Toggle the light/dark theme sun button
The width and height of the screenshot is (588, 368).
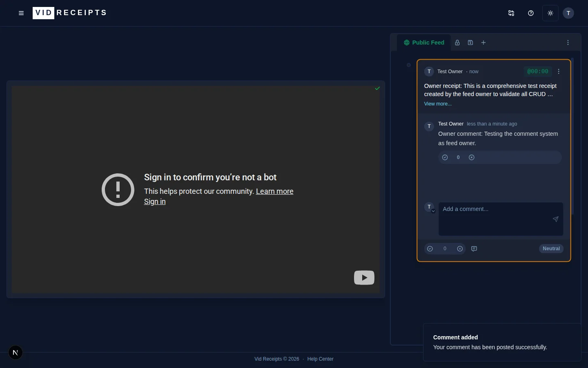pos(550,13)
